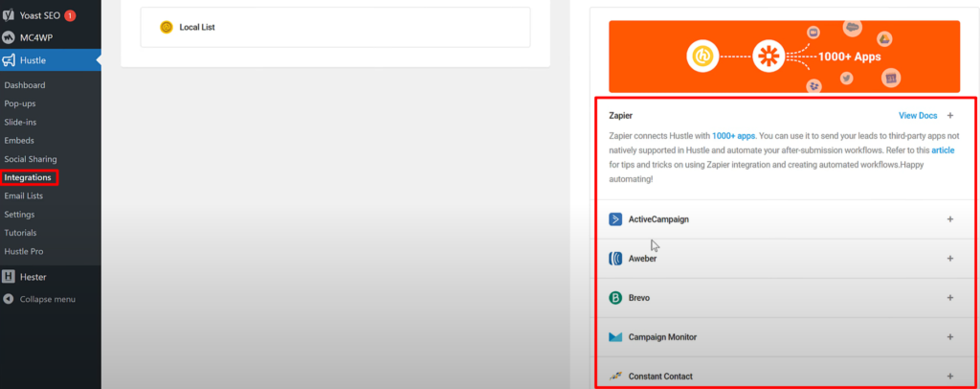
Task: Select the Constant Contact integration row
Action: (785, 374)
